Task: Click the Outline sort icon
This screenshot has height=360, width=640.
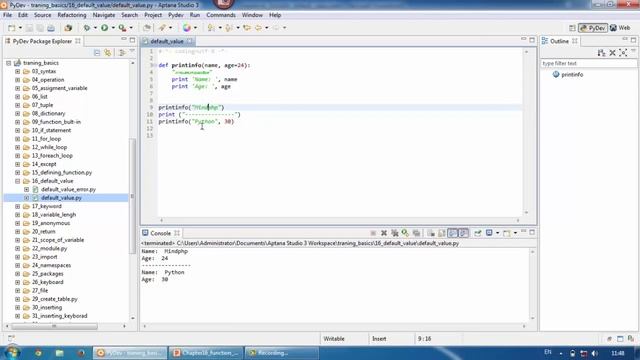Action: pyautogui.click(x=601, y=53)
